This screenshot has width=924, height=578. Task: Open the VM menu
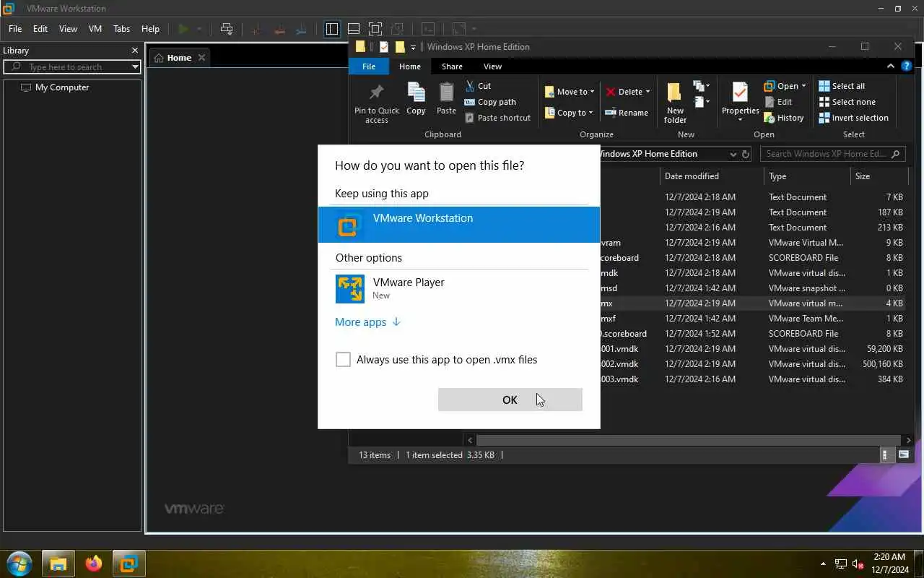pos(95,29)
